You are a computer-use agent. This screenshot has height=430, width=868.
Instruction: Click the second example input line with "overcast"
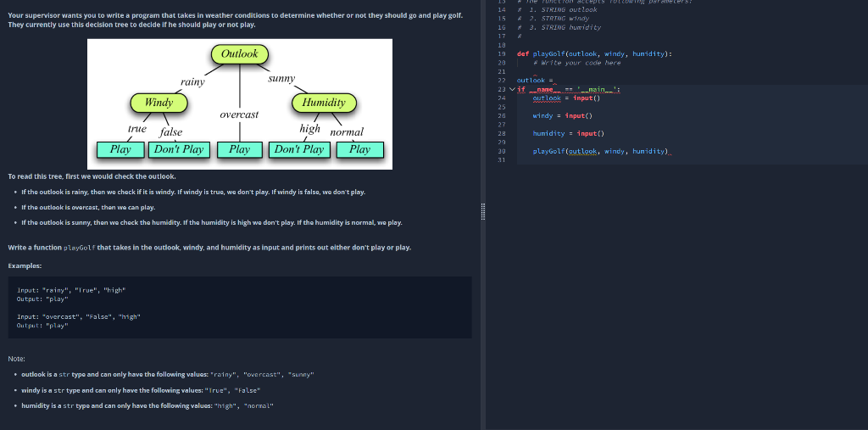(x=79, y=317)
